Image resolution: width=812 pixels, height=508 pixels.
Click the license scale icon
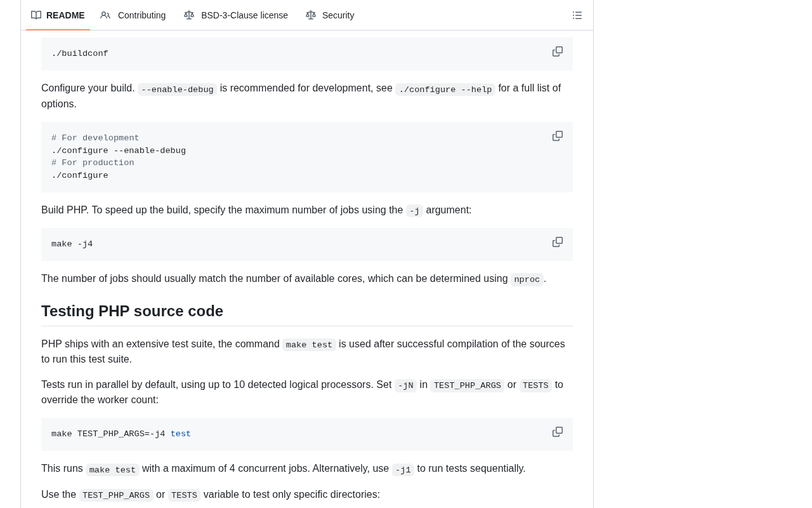coord(189,15)
